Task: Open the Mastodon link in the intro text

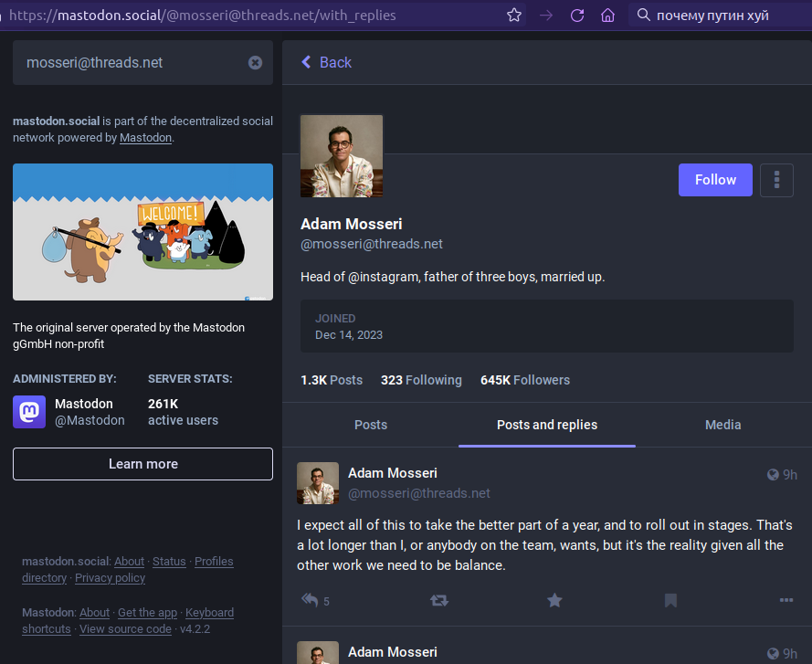Action: coord(145,138)
